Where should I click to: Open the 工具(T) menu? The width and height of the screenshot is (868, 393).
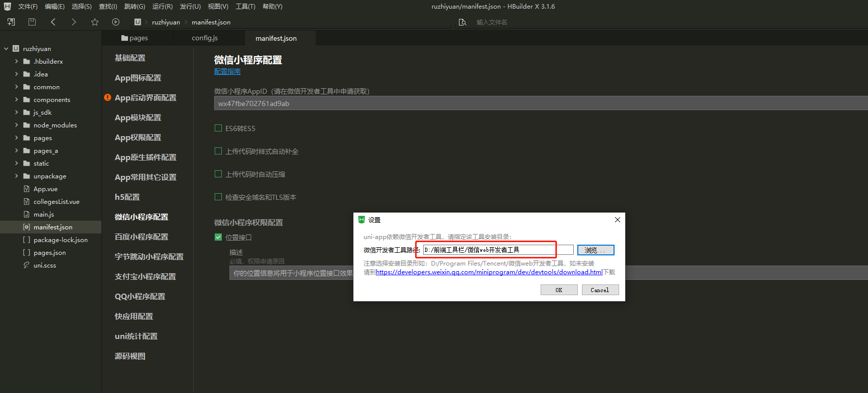coord(245,7)
